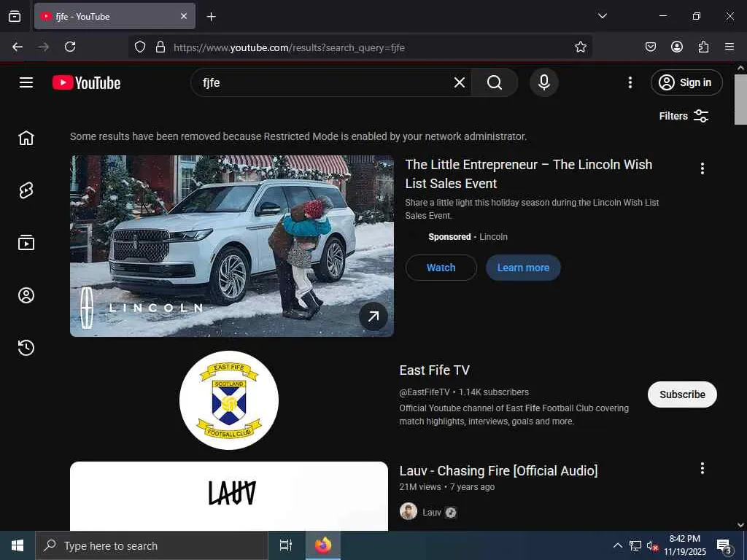Click the magnifier search button

pos(495,83)
